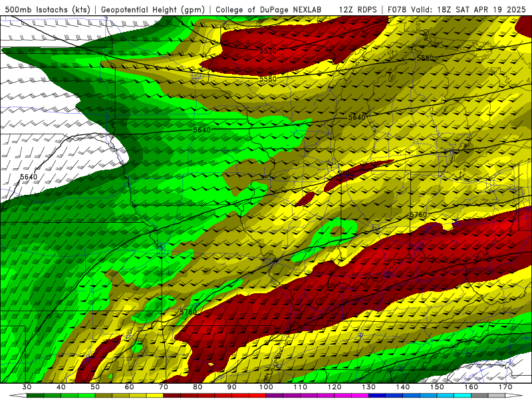532x399 pixels.
Task: Click the 'Valid: 18Z SAT APR 19 2025' text
Action: 468,10
